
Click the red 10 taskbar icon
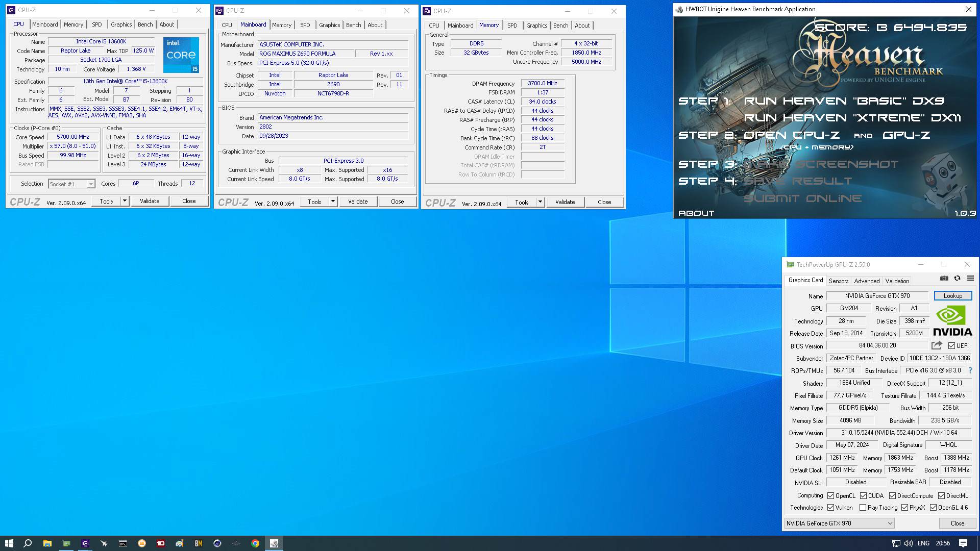tap(161, 543)
